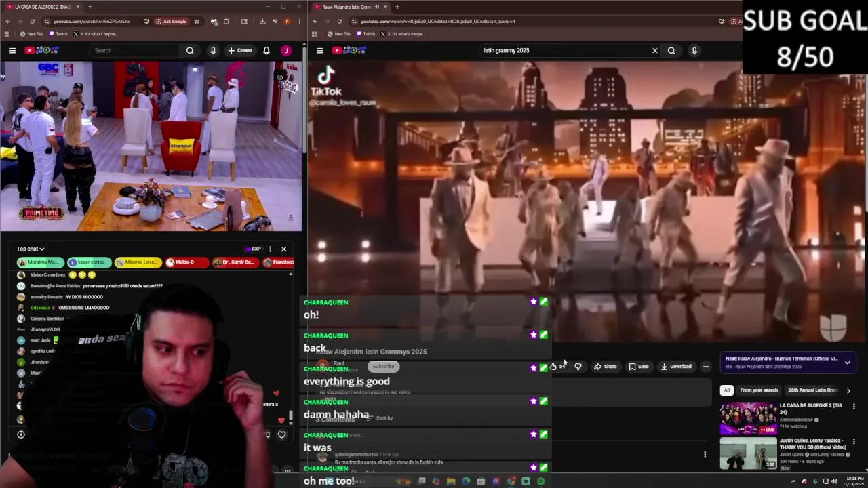Click Ask Google button in left address bar
This screenshot has height=488, width=868.
pyautogui.click(x=172, y=21)
